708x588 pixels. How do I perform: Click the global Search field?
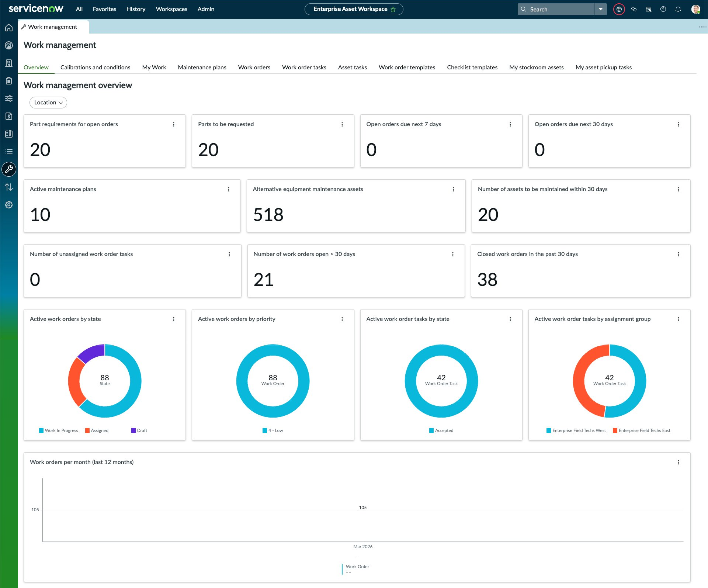tap(556, 9)
